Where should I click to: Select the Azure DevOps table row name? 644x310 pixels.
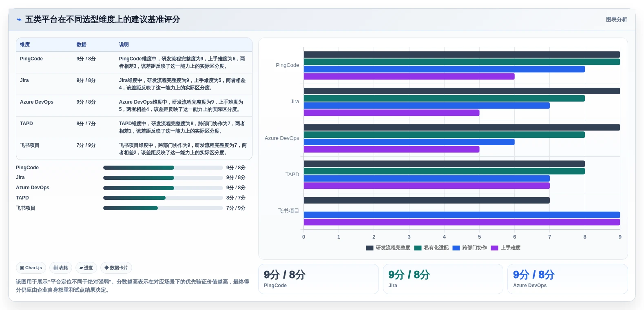[x=37, y=102]
